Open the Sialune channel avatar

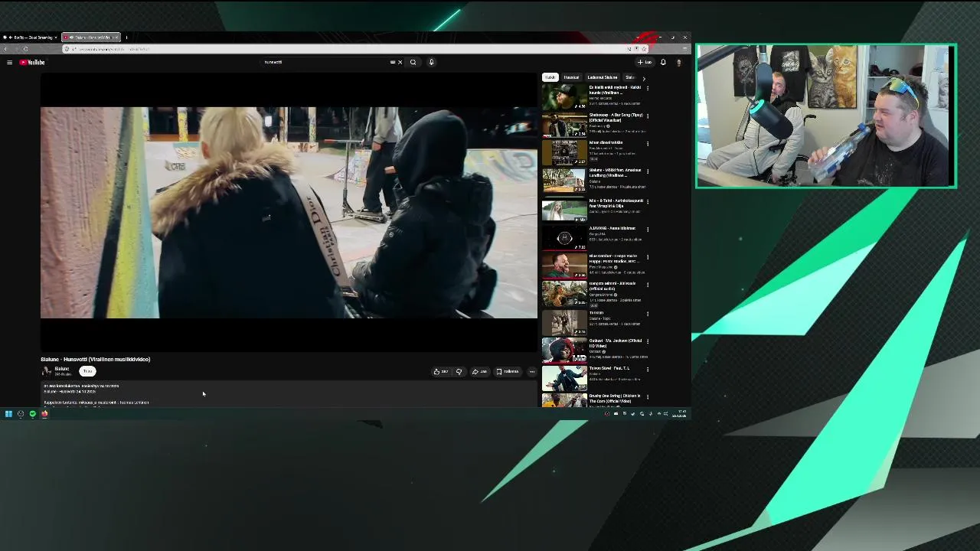tap(46, 371)
